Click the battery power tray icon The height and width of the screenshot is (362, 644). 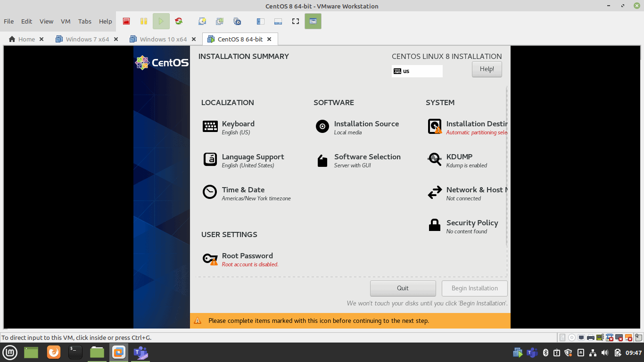point(618,353)
